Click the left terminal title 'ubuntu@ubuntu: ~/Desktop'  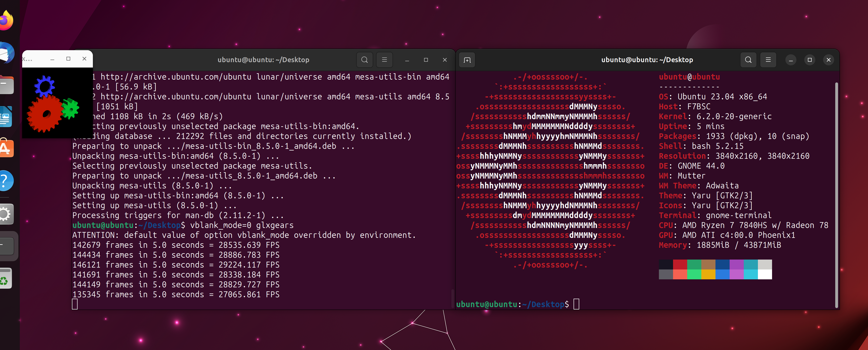click(263, 60)
